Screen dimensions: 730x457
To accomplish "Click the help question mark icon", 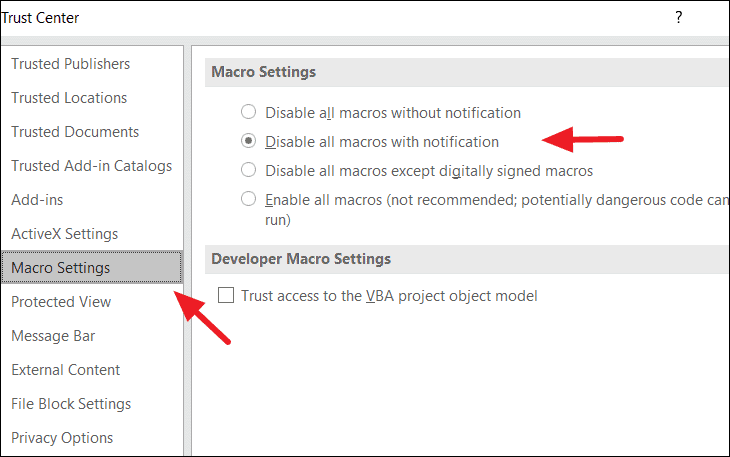I will coord(679,18).
